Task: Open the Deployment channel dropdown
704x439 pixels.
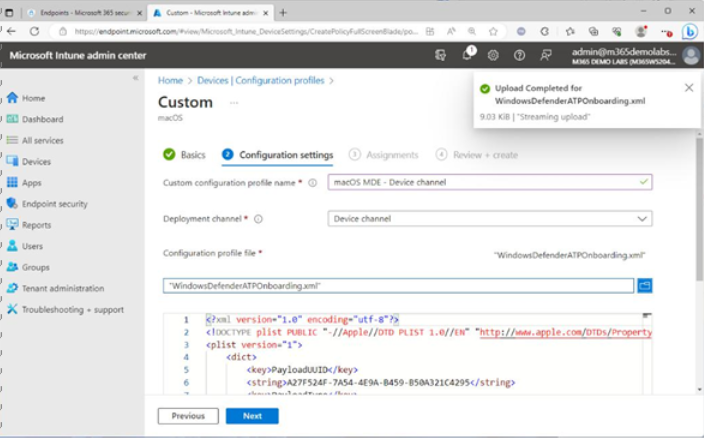Action: pyautogui.click(x=490, y=219)
